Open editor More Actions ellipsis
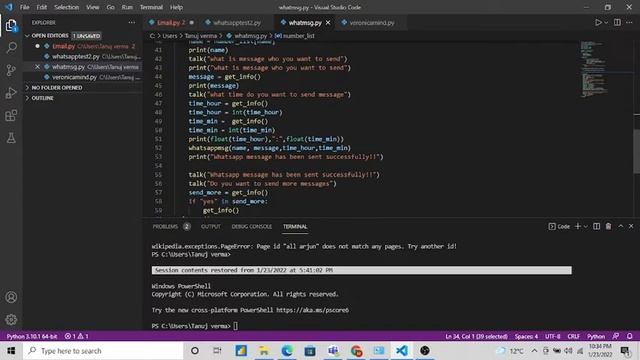This screenshot has width=640, height=360. tap(629, 22)
